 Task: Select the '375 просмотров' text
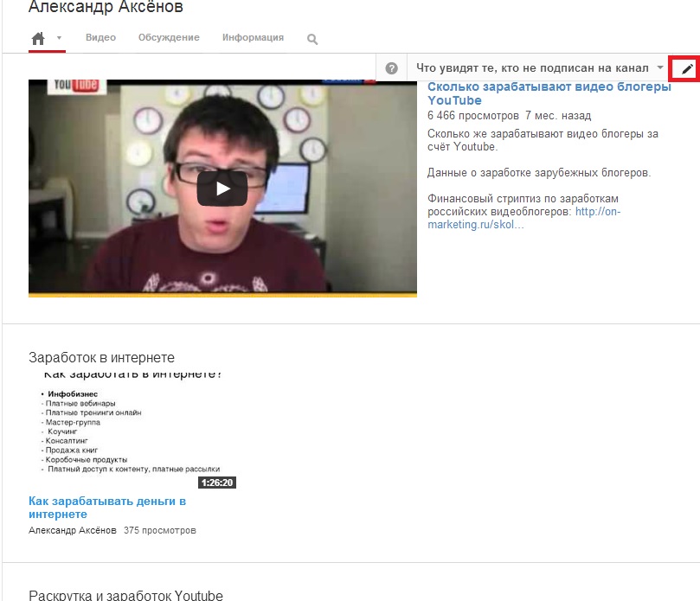click(x=160, y=530)
